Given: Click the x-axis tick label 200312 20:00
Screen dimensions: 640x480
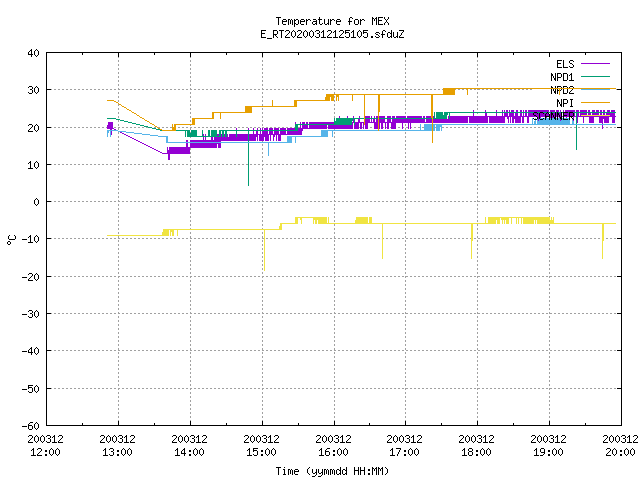Looking at the screenshot, I should (620, 445).
